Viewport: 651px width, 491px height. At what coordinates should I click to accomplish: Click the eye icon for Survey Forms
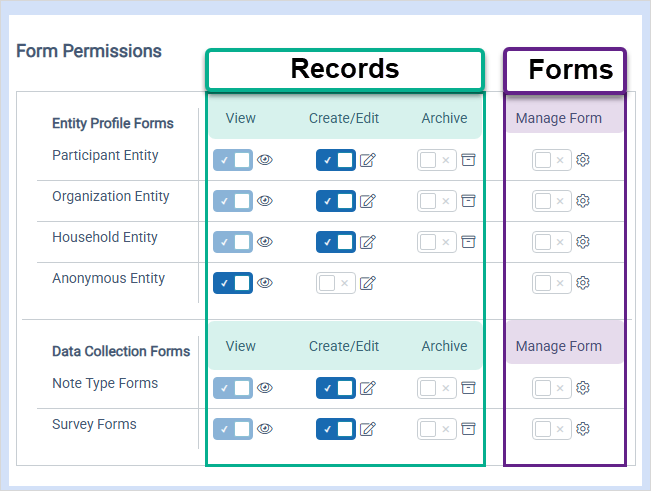[265, 429]
